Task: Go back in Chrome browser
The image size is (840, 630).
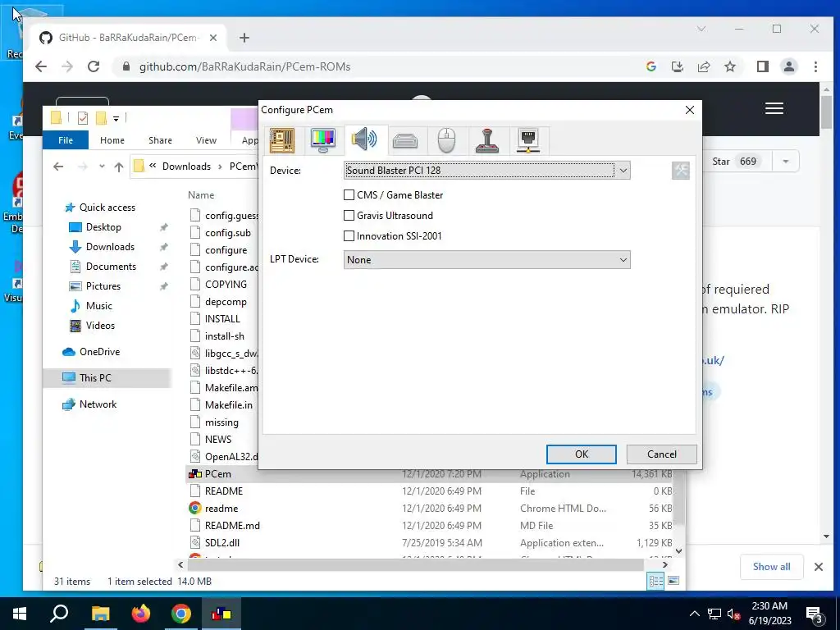Action: point(41,66)
